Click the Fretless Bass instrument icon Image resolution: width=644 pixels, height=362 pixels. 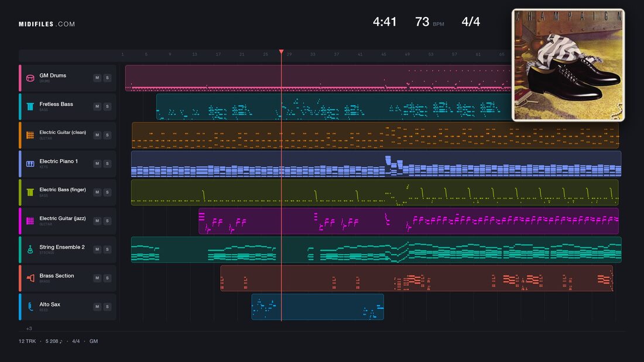pyautogui.click(x=30, y=106)
